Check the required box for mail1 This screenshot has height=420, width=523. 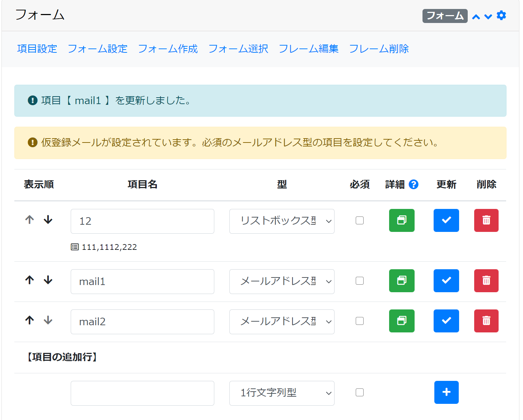click(359, 281)
